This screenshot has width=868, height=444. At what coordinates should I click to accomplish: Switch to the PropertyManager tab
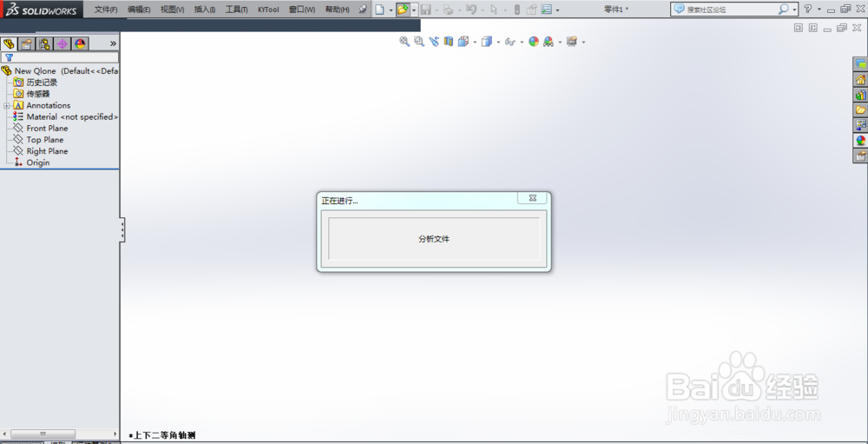tap(27, 43)
